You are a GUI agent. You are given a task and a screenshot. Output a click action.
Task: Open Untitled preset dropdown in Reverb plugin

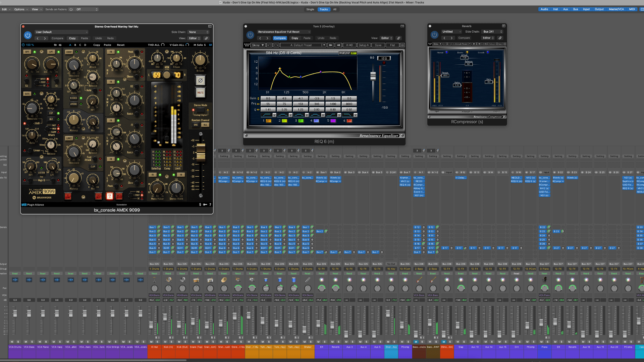point(451,32)
